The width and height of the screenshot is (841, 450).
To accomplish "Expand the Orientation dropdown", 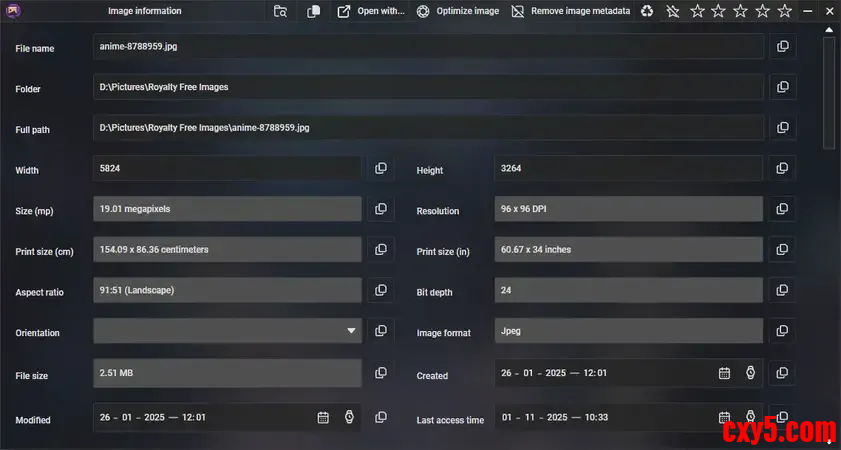I will pos(351,331).
